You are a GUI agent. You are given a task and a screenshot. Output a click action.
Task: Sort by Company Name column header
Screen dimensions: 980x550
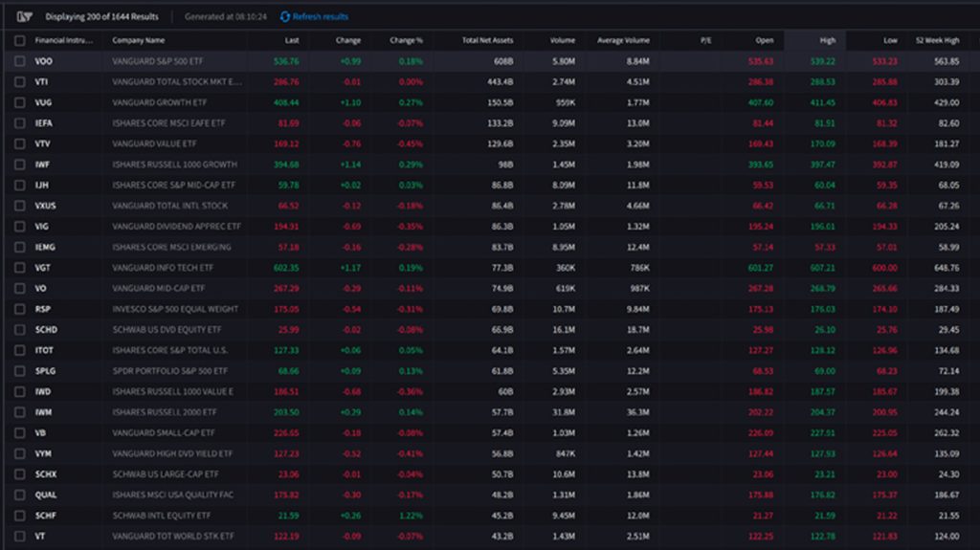coord(139,40)
